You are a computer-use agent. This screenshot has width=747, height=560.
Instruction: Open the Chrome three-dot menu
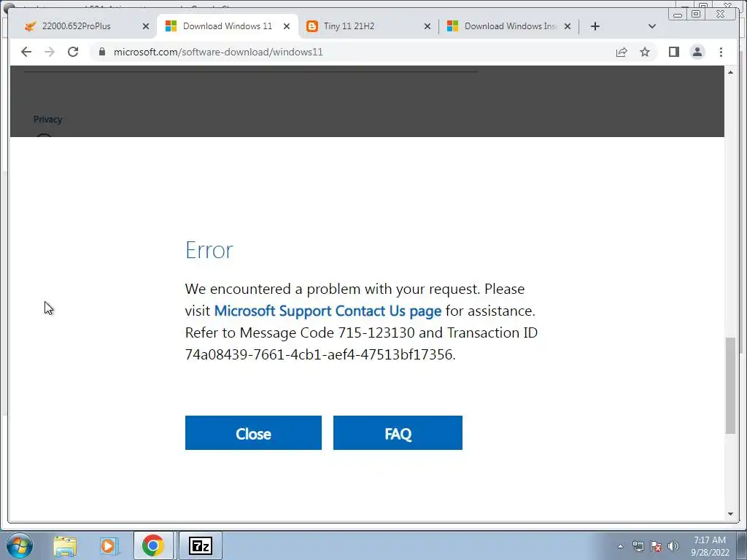(x=721, y=52)
